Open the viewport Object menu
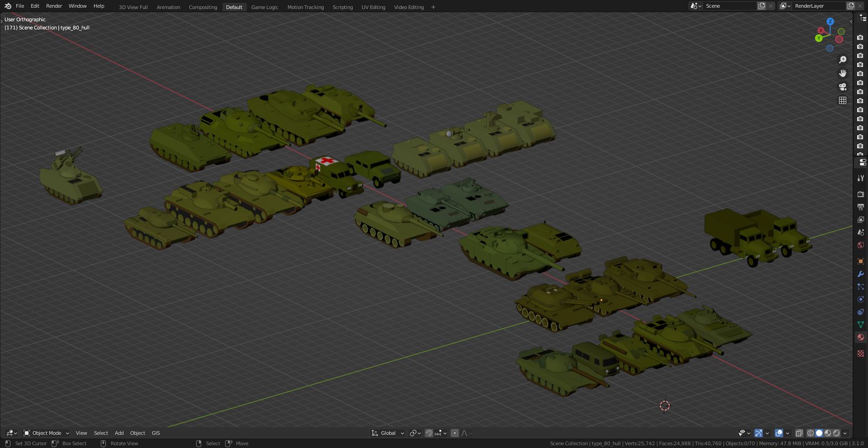This screenshot has width=868, height=448. tap(138, 433)
